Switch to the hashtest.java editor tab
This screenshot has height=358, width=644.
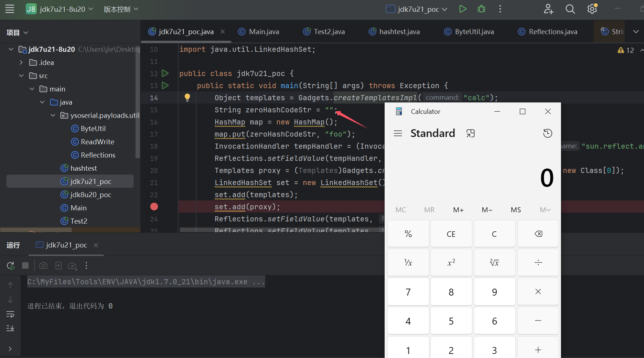click(394, 32)
